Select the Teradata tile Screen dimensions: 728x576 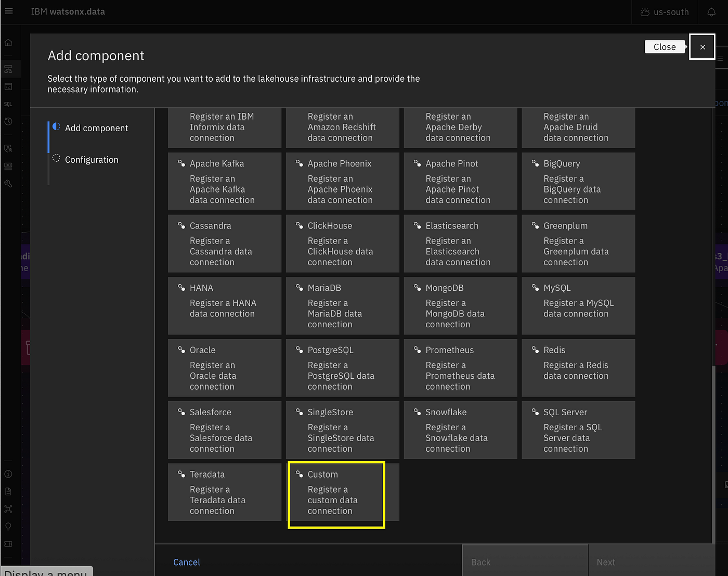coord(225,492)
